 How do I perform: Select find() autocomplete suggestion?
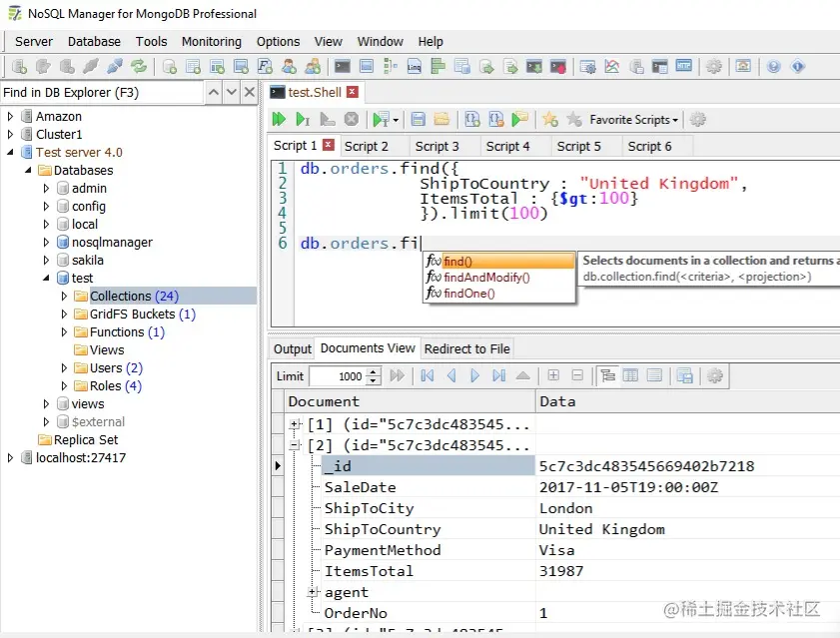499,261
